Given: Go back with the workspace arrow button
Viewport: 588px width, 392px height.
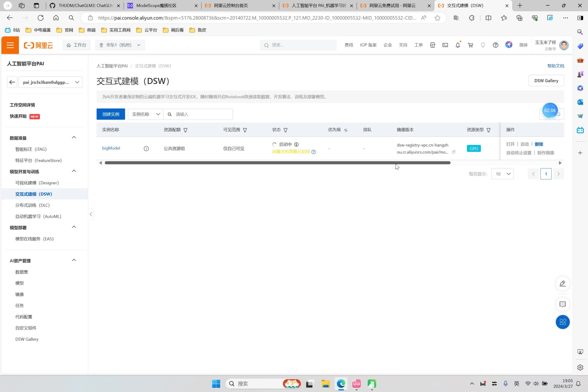Looking at the screenshot, I should click(12, 82).
